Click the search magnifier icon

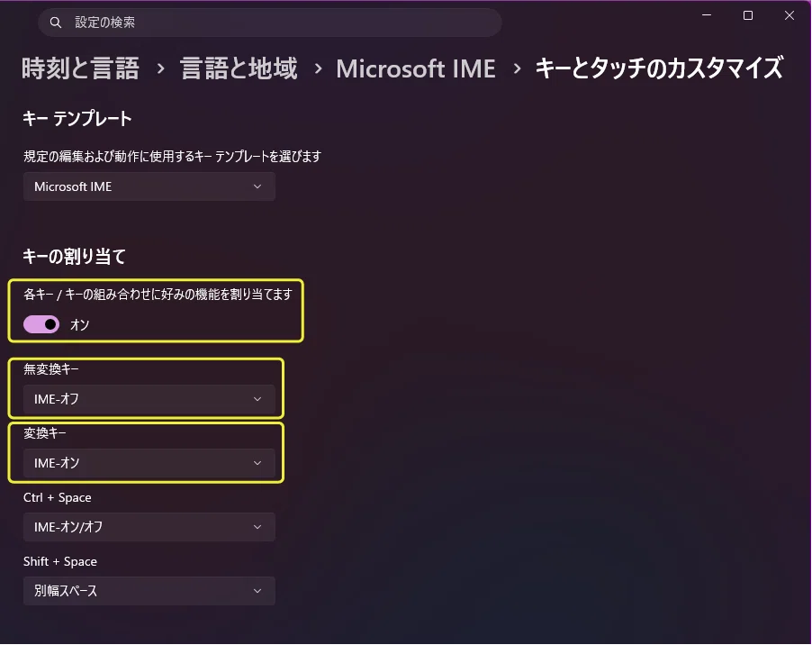coord(56,23)
